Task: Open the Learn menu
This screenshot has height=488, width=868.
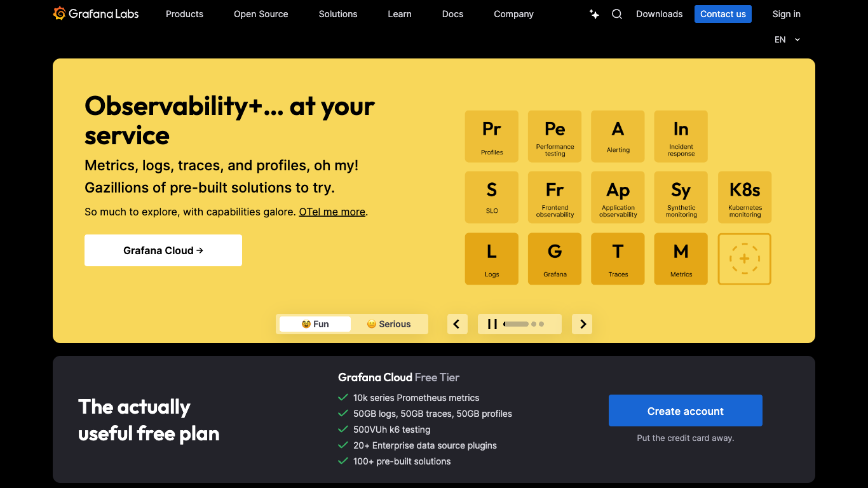Action: click(400, 14)
